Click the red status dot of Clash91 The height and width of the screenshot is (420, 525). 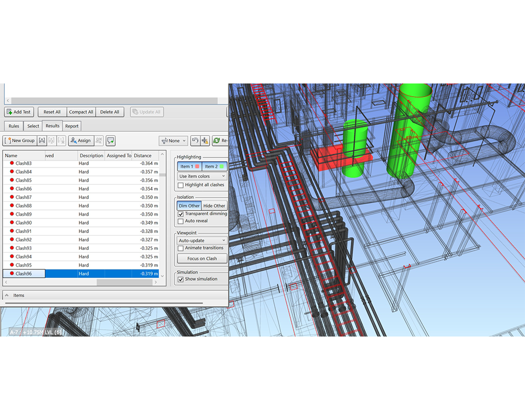[x=12, y=231]
